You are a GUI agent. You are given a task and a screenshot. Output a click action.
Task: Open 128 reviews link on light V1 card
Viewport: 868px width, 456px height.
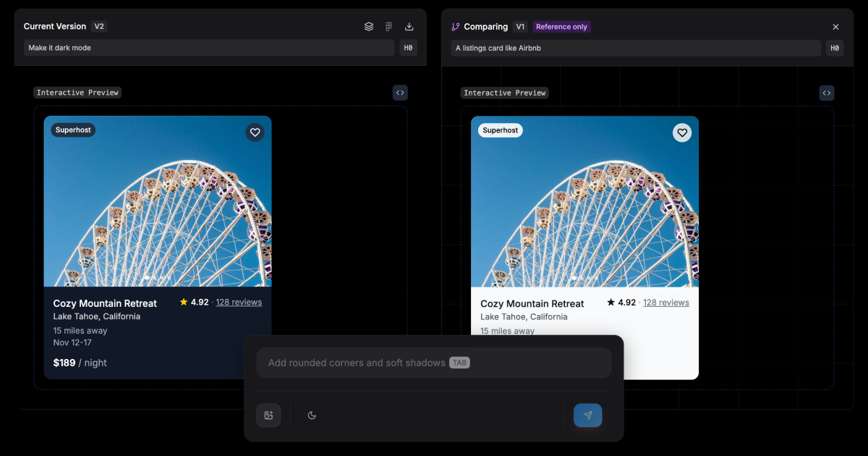click(666, 303)
